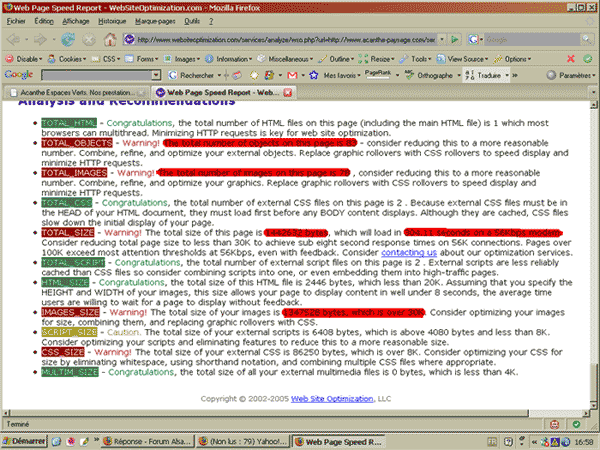Click the TOTAL_OBJECTS red label
600x450 pixels.
(x=77, y=143)
